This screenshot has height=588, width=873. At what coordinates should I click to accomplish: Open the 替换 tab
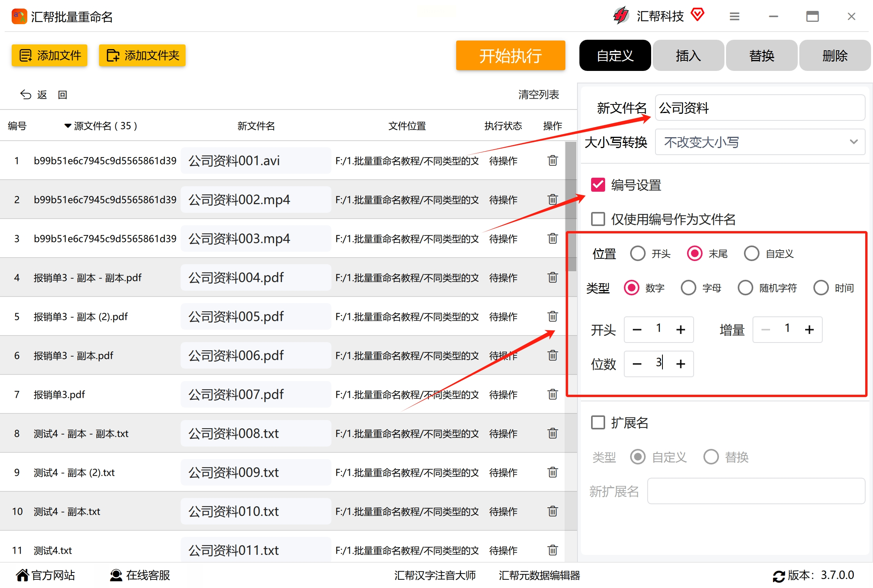[761, 56]
